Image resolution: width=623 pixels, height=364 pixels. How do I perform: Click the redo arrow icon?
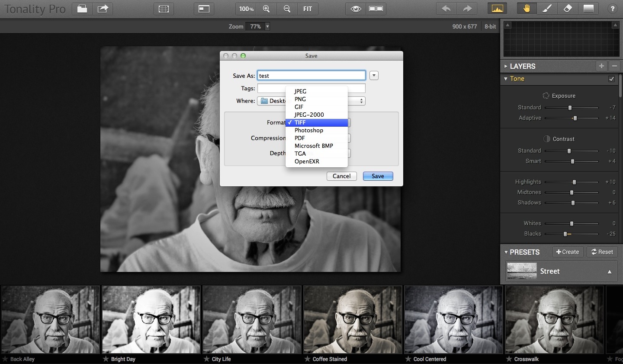(x=467, y=9)
